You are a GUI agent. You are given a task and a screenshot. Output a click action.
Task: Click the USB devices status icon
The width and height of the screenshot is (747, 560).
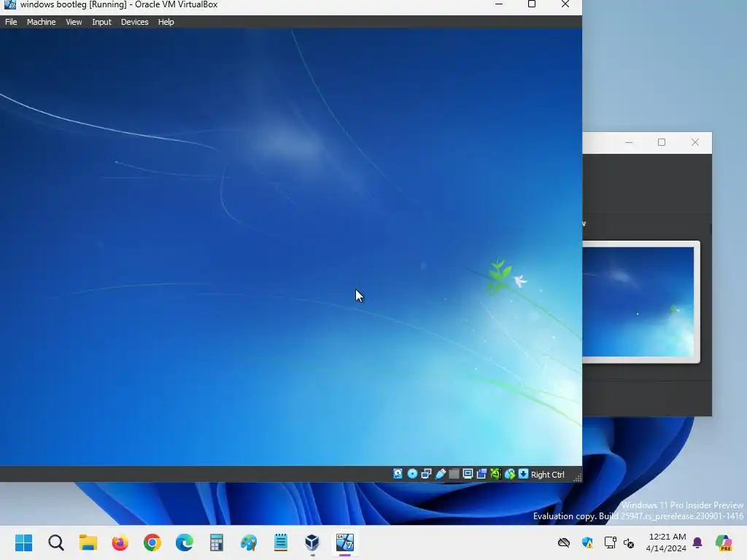tap(440, 474)
